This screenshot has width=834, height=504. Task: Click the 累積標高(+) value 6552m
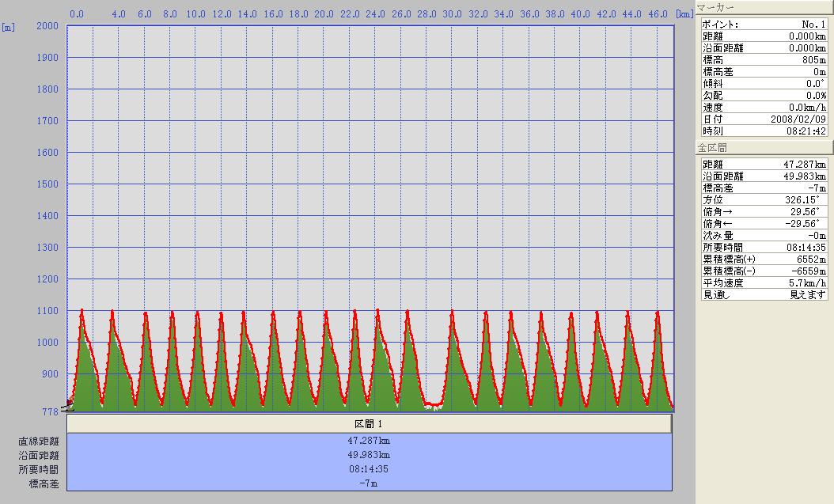pyautogui.click(x=811, y=260)
